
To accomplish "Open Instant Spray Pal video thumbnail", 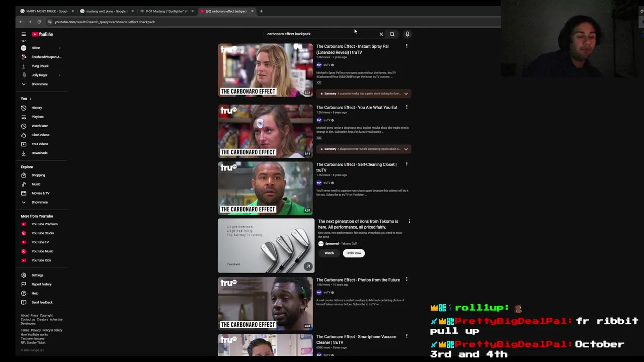I will [x=265, y=70].
